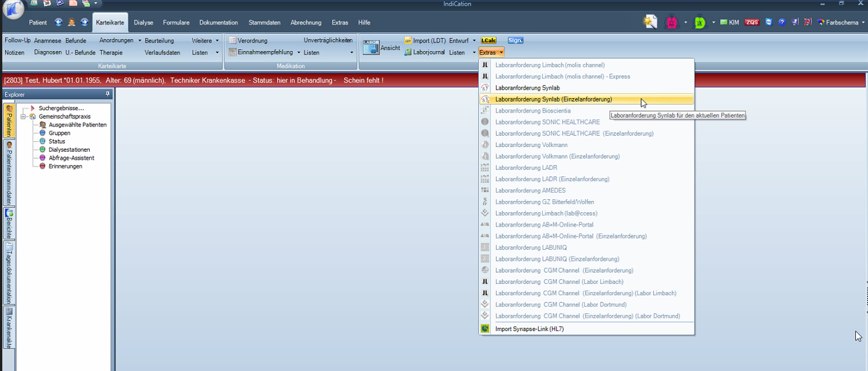
Task: Collapse the Gemeinschaftspraxis tree node
Action: coord(24,117)
